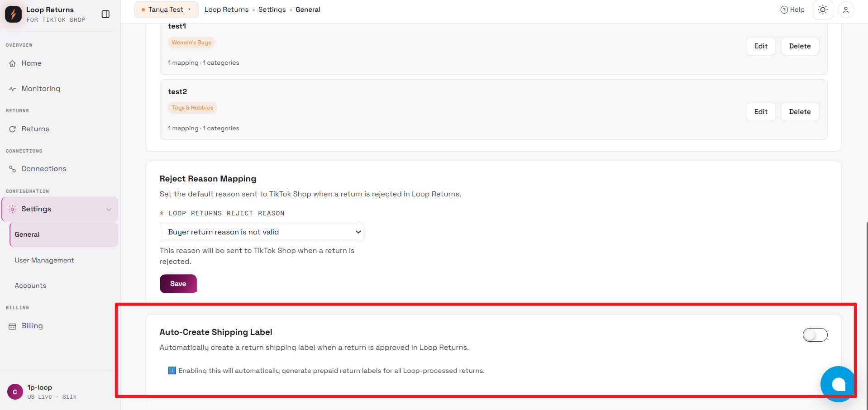Screen dimensions: 868x410
Task: Open Accounts settings page
Action: coord(30,286)
